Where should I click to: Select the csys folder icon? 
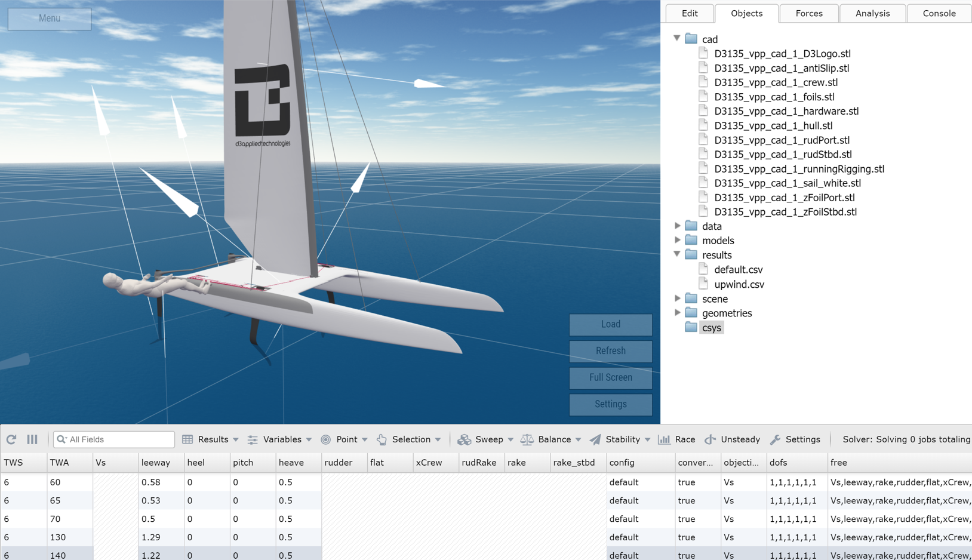(691, 327)
